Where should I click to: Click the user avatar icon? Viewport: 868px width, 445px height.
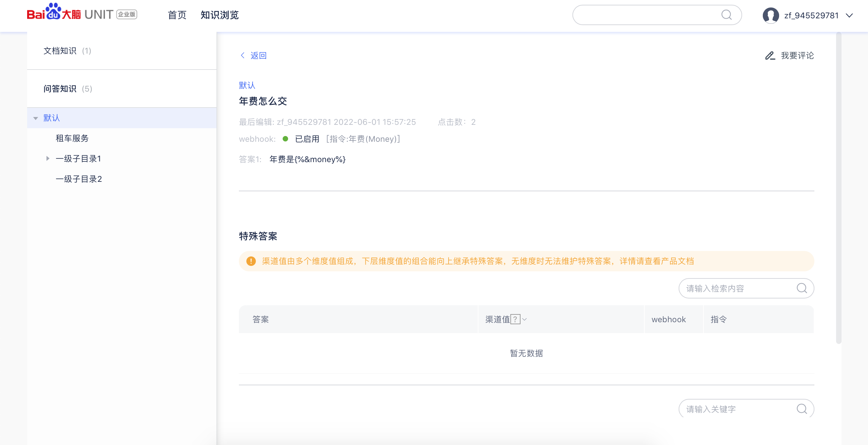771,15
